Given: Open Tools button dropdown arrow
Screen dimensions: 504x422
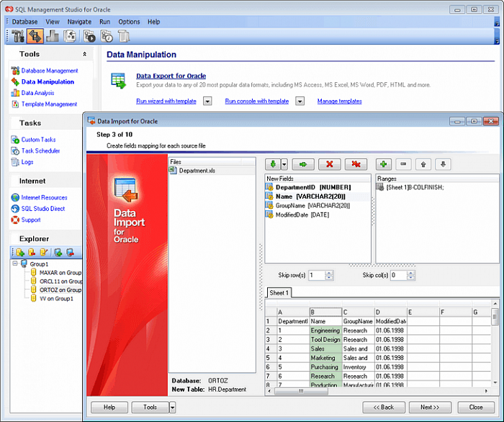Looking at the screenshot, I should [173, 407].
